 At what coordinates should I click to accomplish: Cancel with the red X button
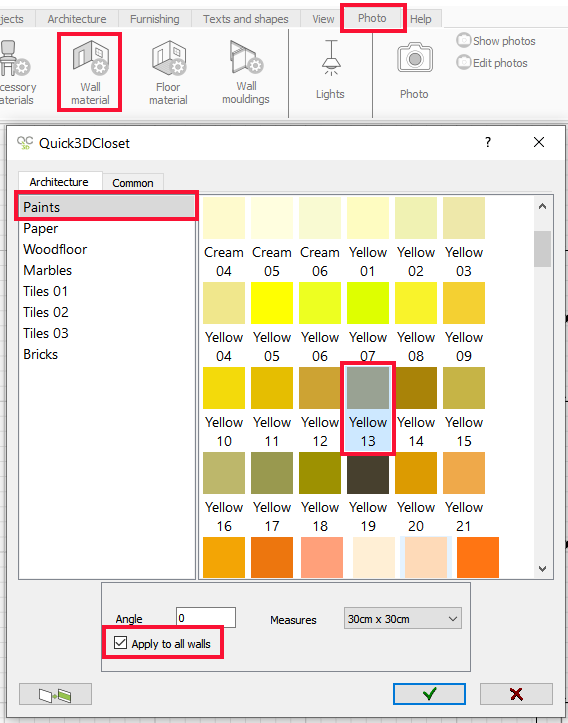click(x=516, y=694)
